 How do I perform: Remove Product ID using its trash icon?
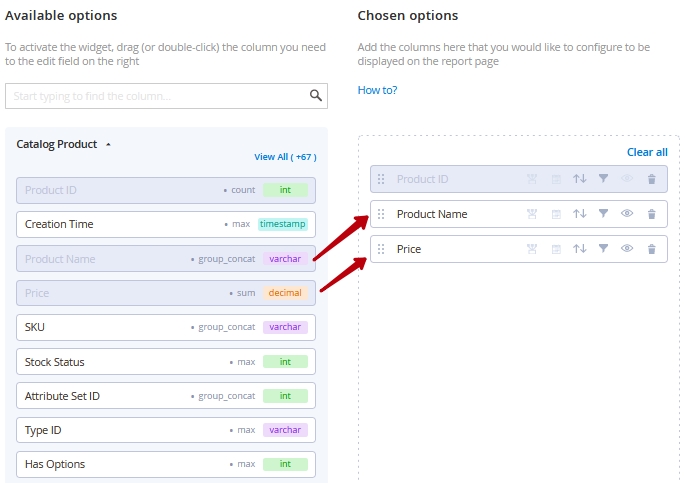tap(651, 179)
